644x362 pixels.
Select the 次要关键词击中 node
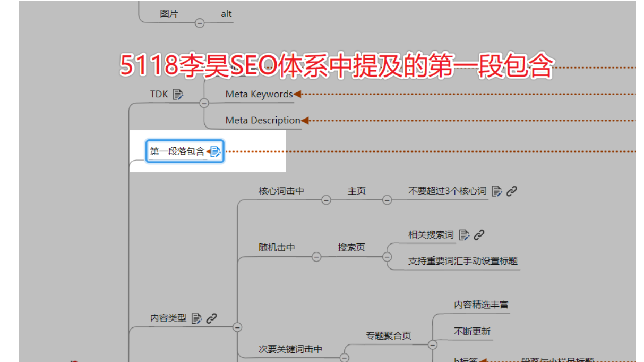pos(290,349)
